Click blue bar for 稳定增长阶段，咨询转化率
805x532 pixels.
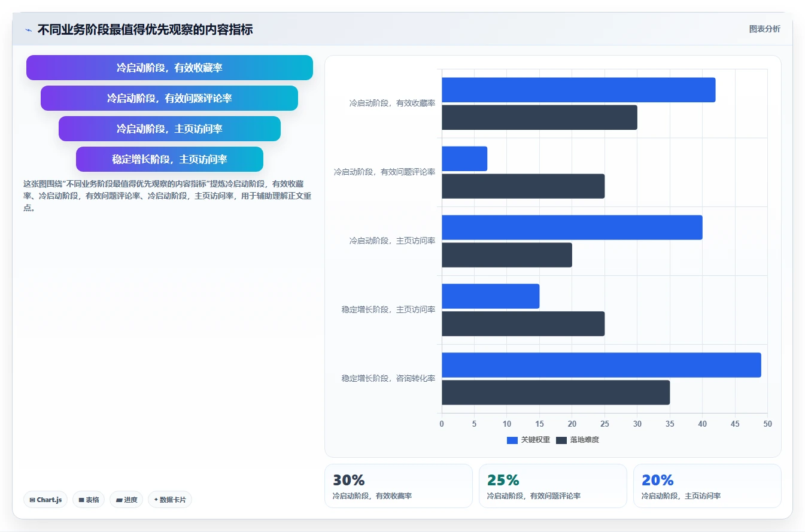[x=602, y=365]
